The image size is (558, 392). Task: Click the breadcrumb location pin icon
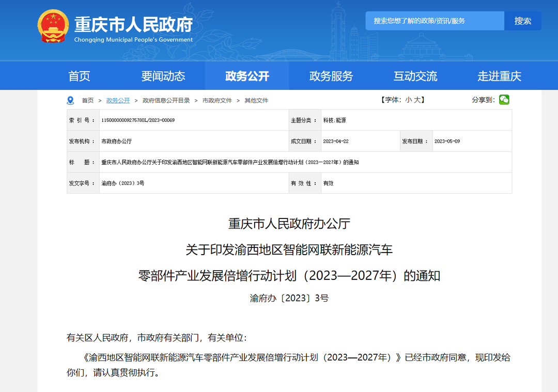pyautogui.click(x=70, y=100)
